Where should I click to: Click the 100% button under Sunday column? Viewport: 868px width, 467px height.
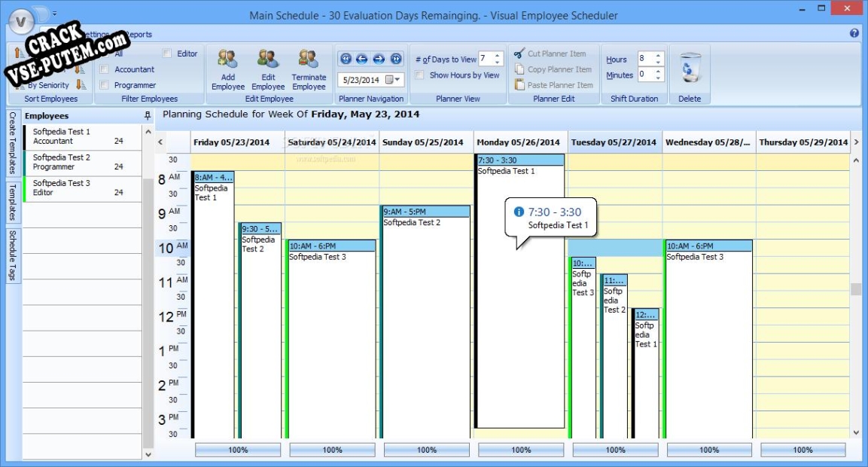click(427, 450)
